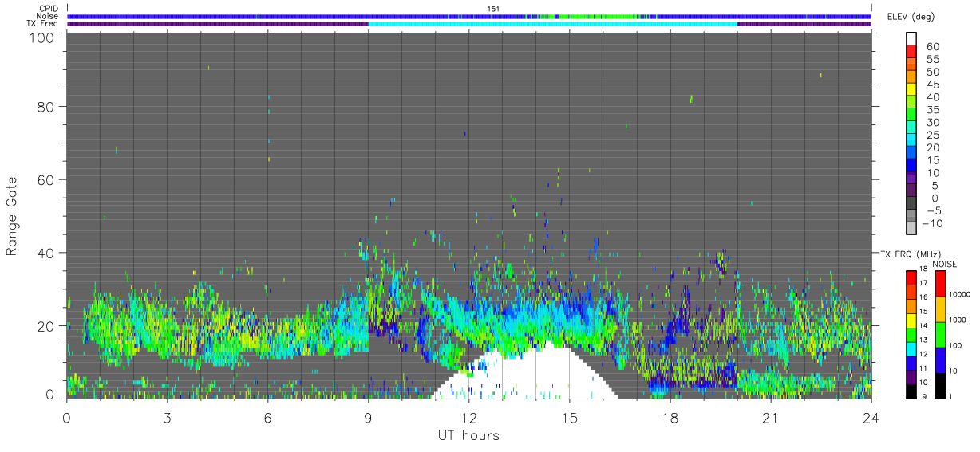Screen dimensions: 980x452
Task: Click the 'UT hours' axis title
Action: point(468,435)
